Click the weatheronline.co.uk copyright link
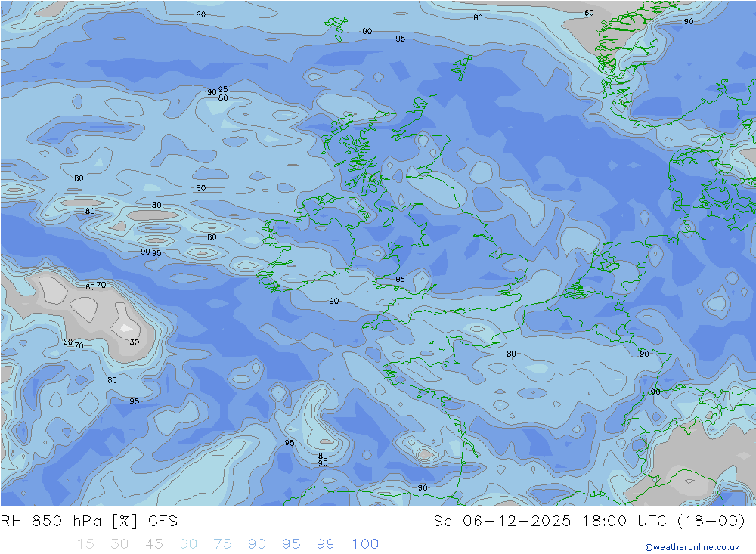 pos(692,547)
